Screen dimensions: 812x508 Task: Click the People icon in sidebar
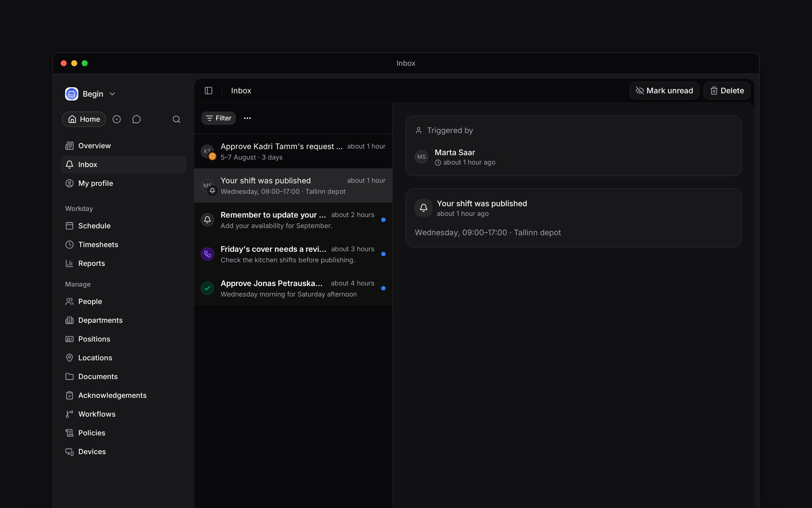click(x=70, y=301)
